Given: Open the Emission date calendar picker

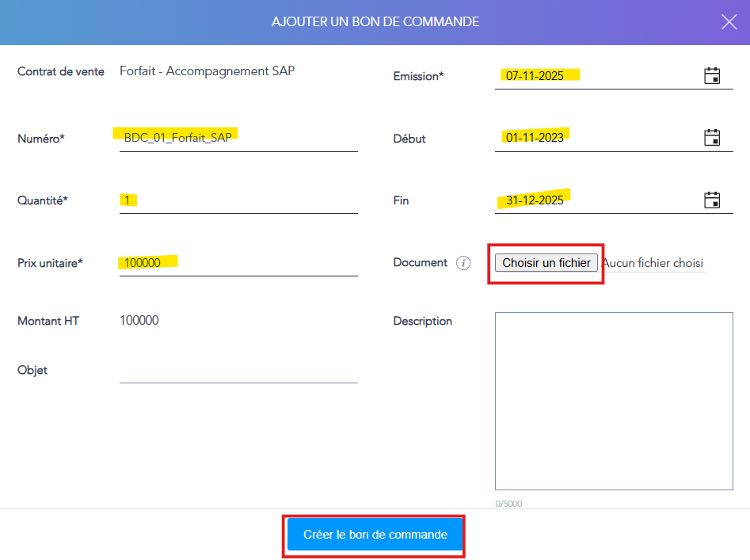Looking at the screenshot, I should (711, 75).
